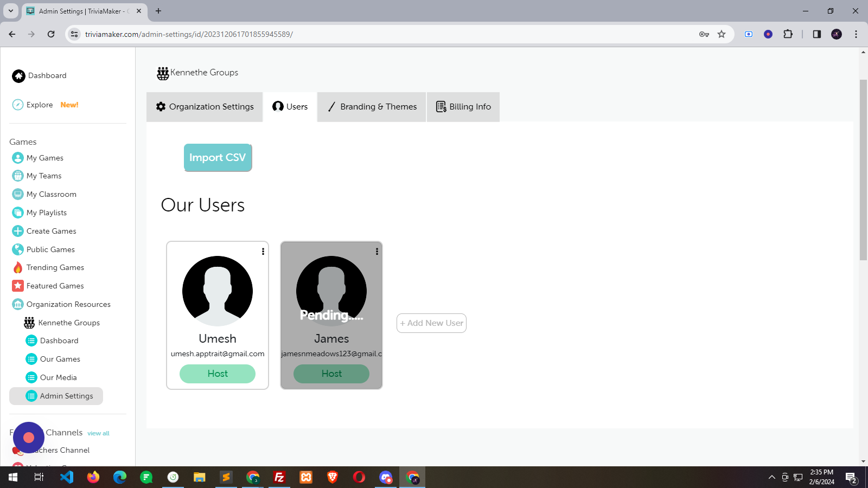This screenshot has height=488, width=868.
Task: Open options menu on James card
Action: pyautogui.click(x=377, y=252)
